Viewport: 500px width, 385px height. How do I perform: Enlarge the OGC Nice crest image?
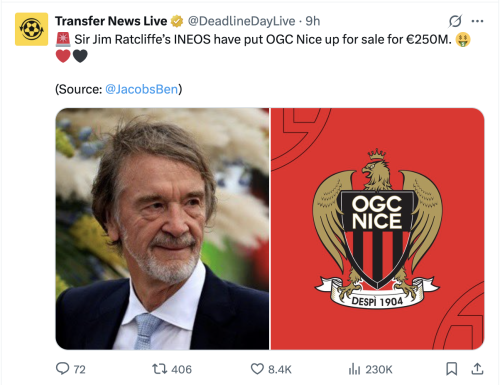377,229
